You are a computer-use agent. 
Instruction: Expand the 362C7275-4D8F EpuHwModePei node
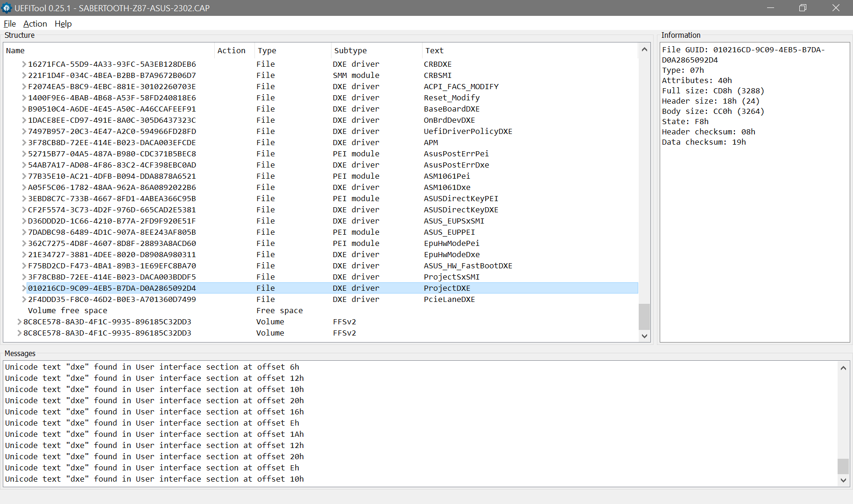click(x=24, y=243)
